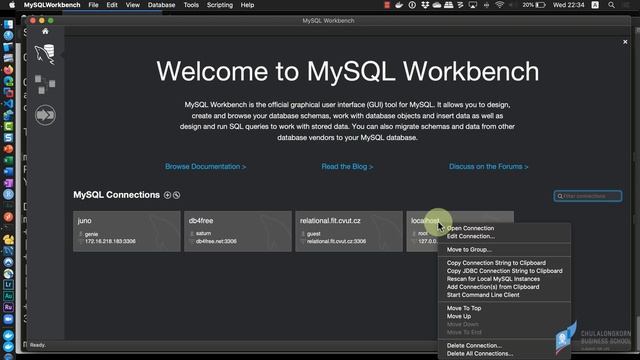Open the MySQLWorkbench application menu
This screenshot has height=360, width=640.
52,5
